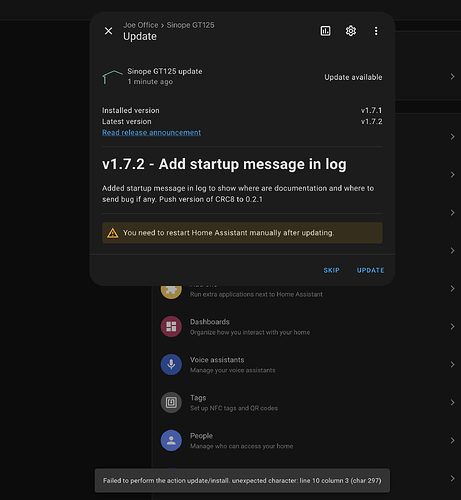Open Read release announcement link
The height and width of the screenshot is (500, 461).
[x=151, y=133]
